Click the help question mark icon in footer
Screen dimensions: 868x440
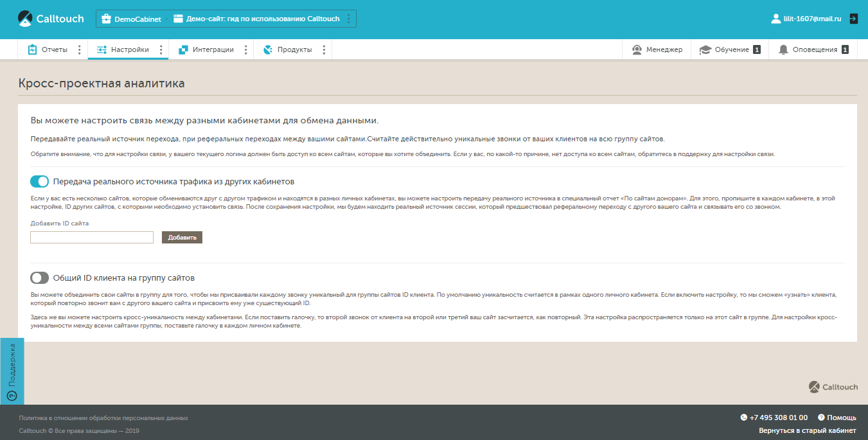[821, 418]
